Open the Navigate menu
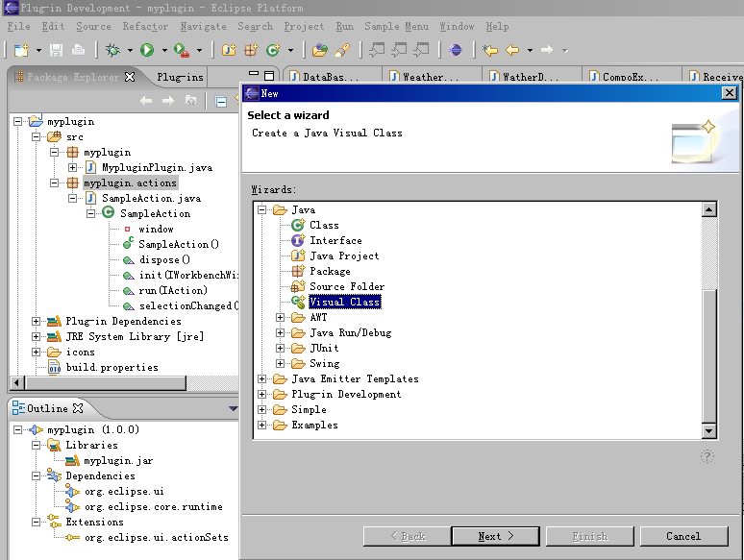The width and height of the screenshot is (744, 560). click(203, 27)
